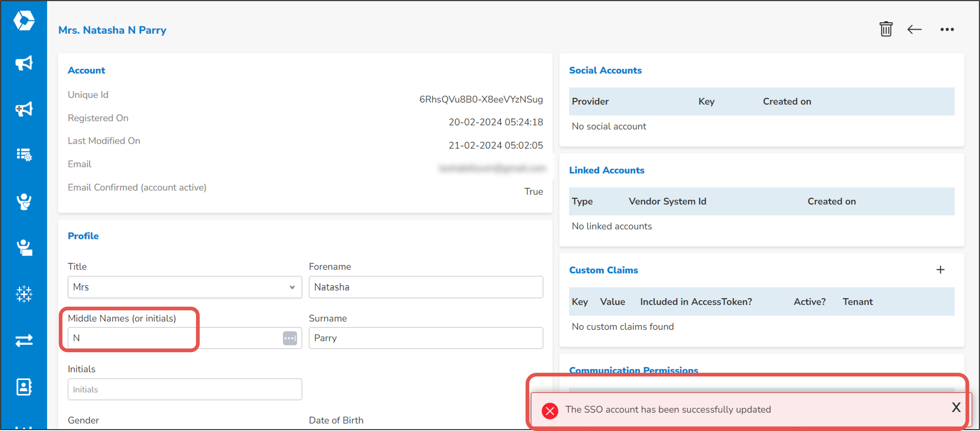Click the Vendor System Id column header
The width and height of the screenshot is (980, 431).
click(x=667, y=201)
